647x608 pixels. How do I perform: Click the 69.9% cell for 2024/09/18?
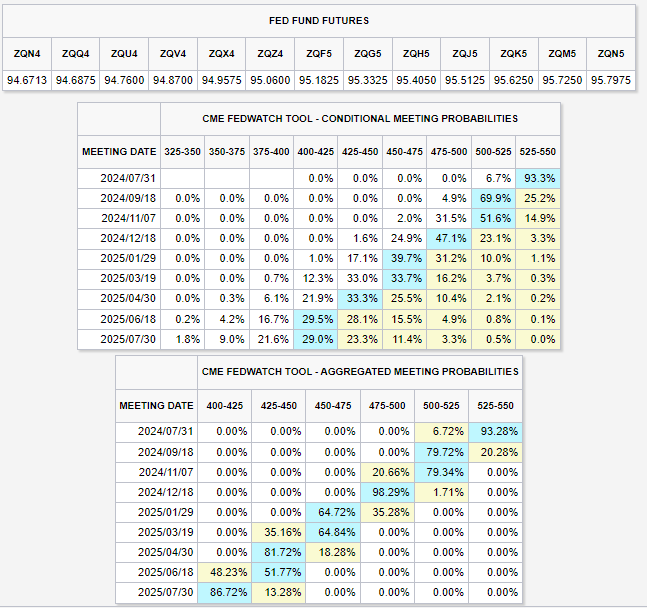(494, 198)
